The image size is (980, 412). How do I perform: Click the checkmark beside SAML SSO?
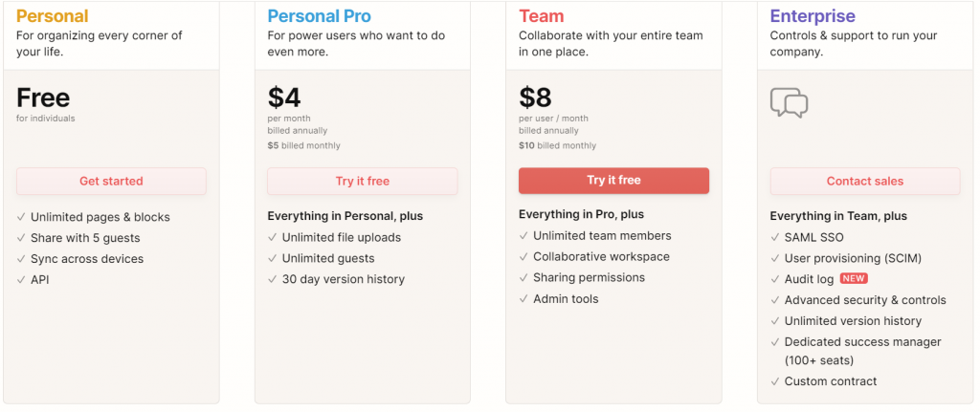point(775,237)
